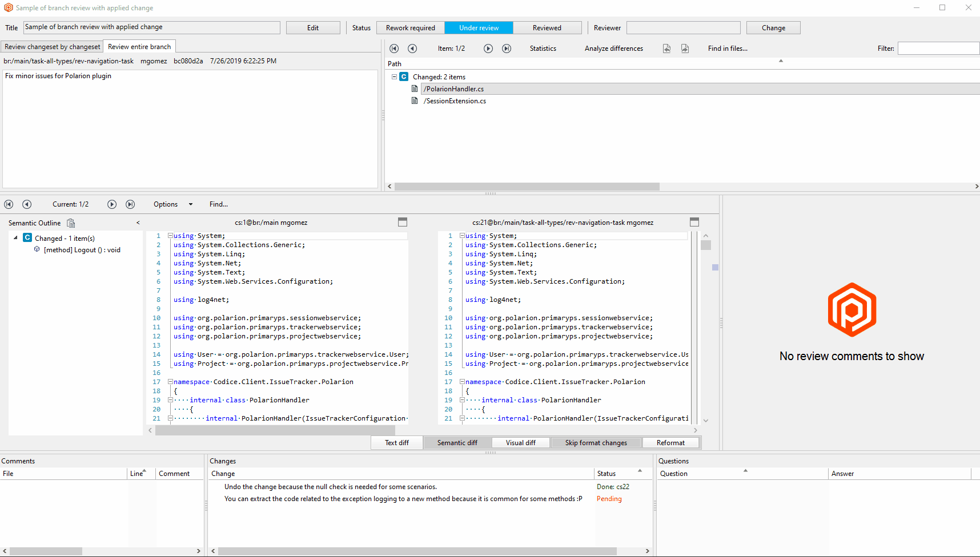Open the Review entire branch tab

[139, 46]
